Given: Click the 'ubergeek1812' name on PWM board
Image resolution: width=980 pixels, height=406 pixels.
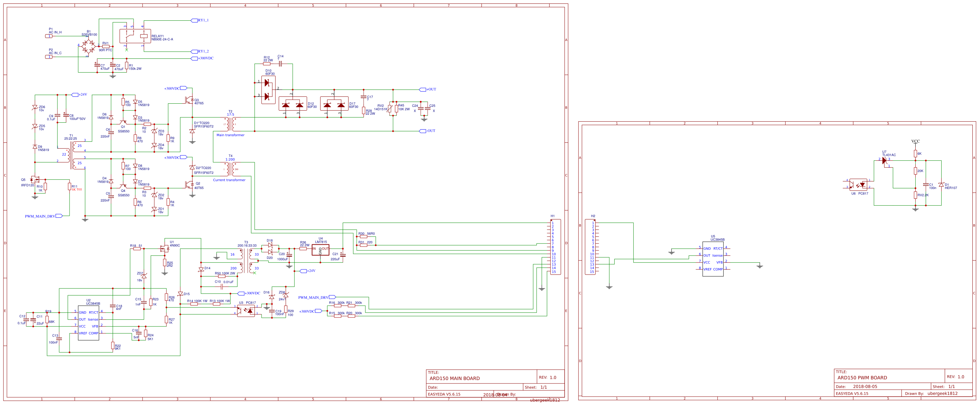Looking at the screenshot, I should [x=942, y=394].
